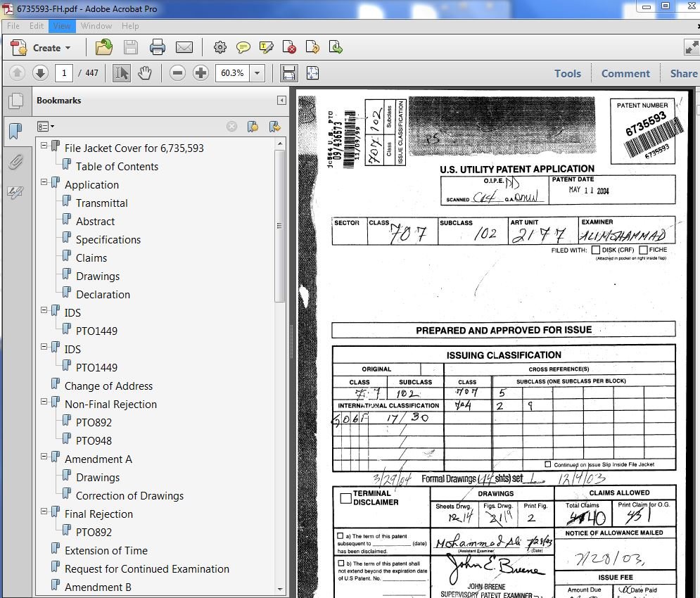This screenshot has height=598, width=700.
Task: Open the View menu
Action: click(62, 26)
